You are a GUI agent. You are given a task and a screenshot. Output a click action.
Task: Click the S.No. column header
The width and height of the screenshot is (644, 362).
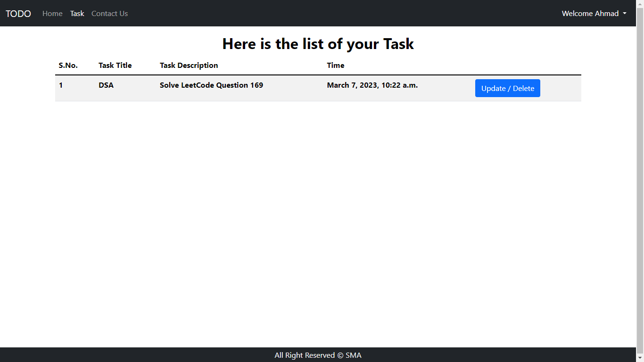pyautogui.click(x=68, y=66)
